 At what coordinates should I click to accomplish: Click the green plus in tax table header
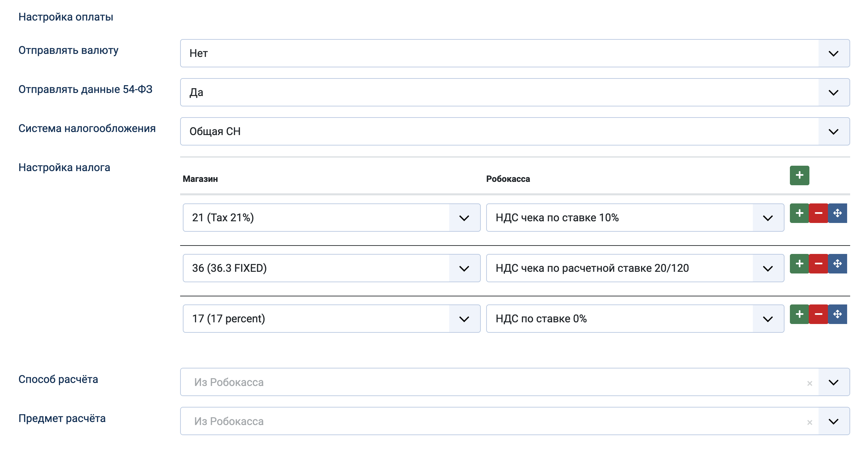tap(799, 175)
